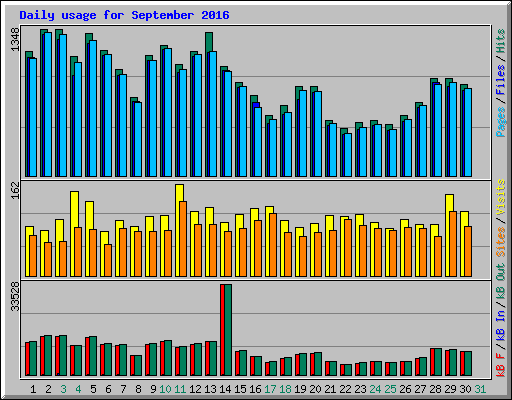
Task: Click the green kB bar for day 28
Action: point(438,362)
